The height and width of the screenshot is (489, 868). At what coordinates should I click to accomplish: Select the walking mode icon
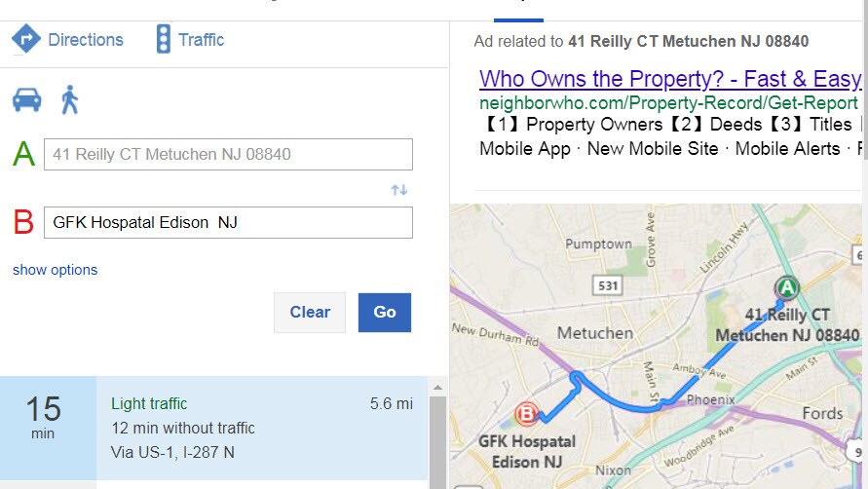[70, 100]
